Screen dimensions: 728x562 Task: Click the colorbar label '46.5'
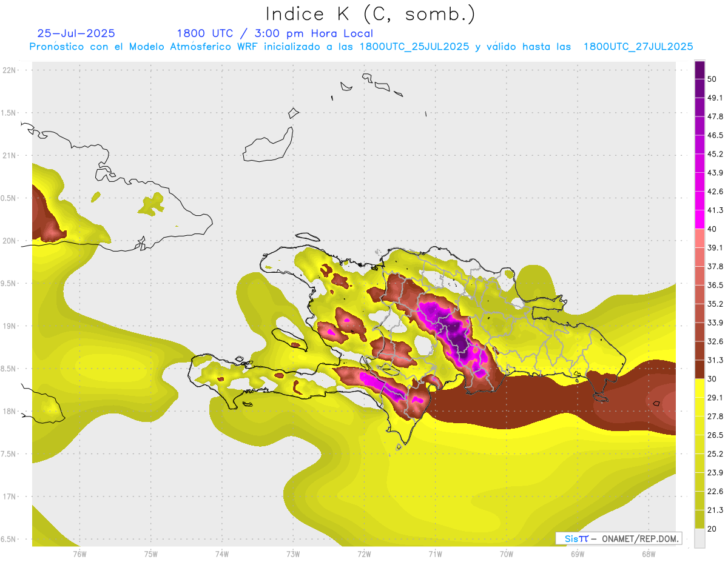(715, 135)
